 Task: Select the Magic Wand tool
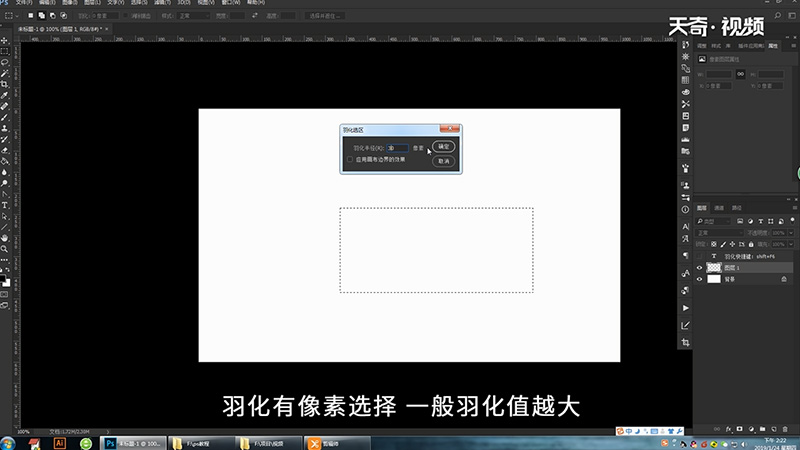pyautogui.click(x=5, y=73)
